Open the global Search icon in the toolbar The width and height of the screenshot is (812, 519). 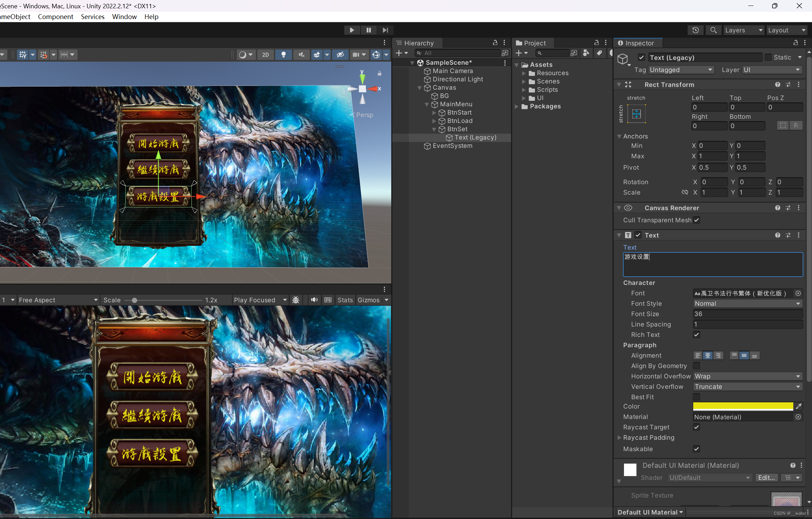coord(713,30)
